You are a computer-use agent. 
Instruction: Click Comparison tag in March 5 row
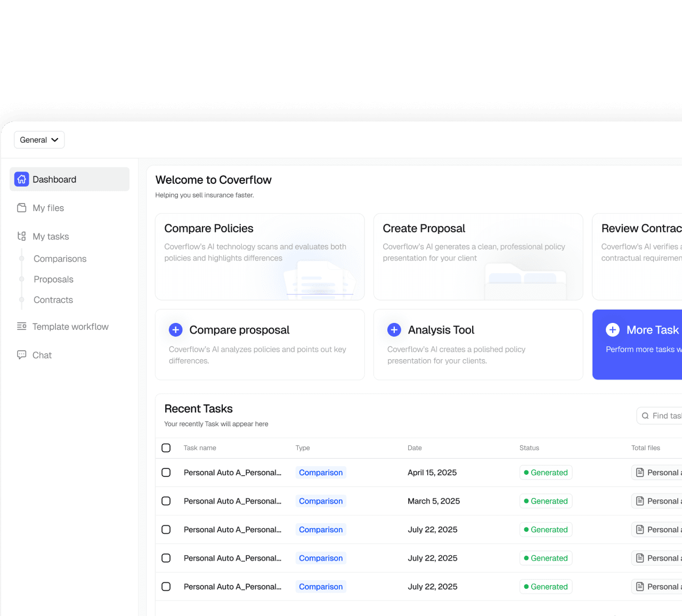point(321,501)
